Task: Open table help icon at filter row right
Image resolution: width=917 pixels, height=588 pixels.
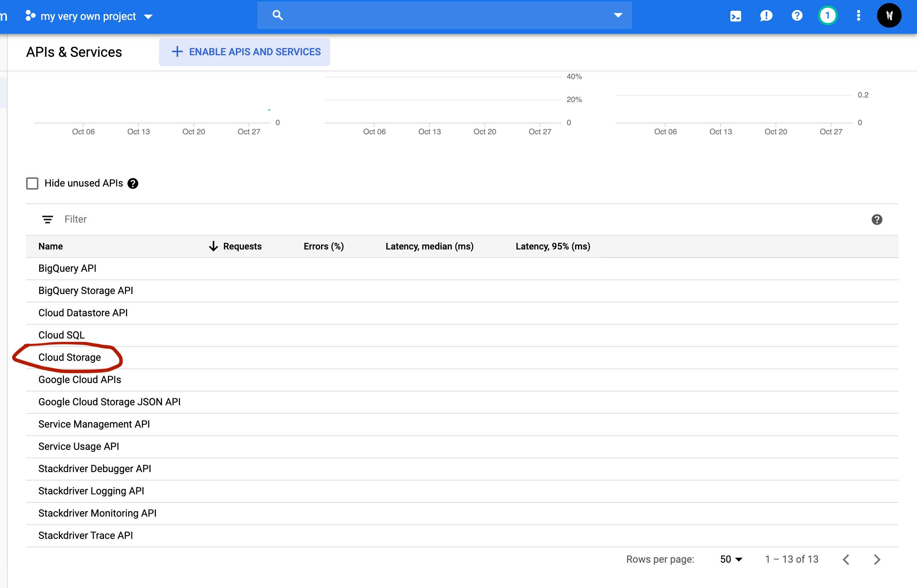Action: pyautogui.click(x=877, y=220)
